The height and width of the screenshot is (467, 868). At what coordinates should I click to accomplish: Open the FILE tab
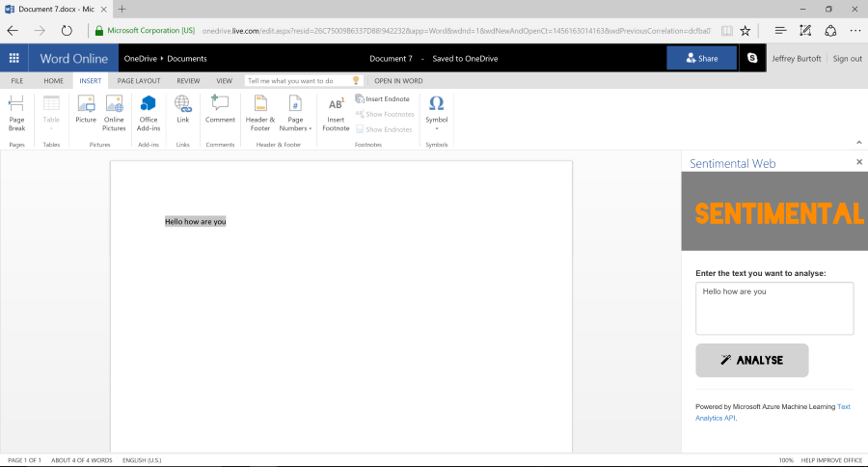17,81
